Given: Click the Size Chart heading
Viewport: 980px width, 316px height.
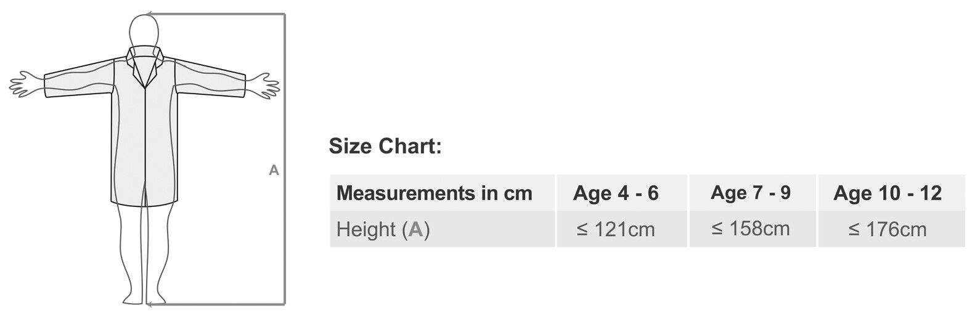Looking at the screenshot, I should pos(385,147).
